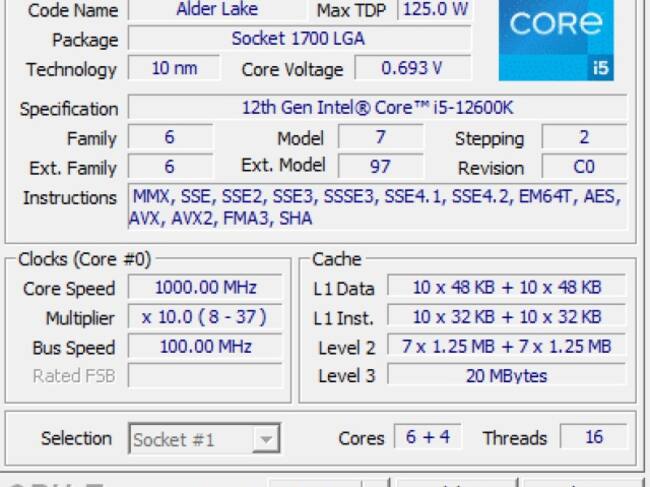This screenshot has width=650, height=487.
Task: Select the Core Speed 1000.00 MHz field
Action: (205, 288)
